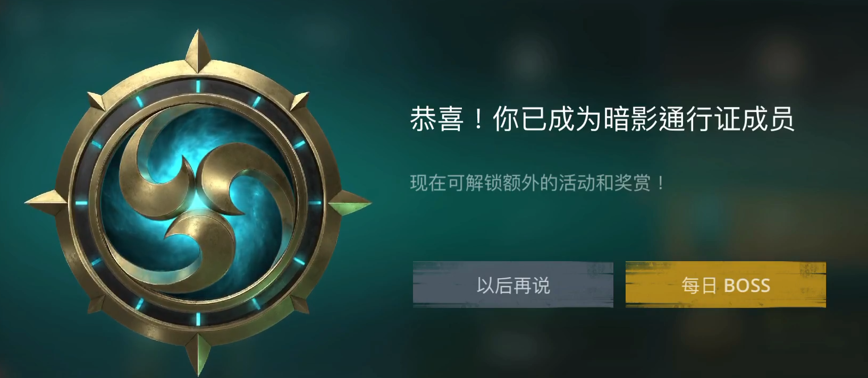Click the Shadow Pass emblem center
The height and width of the screenshot is (378, 868).
(198, 203)
